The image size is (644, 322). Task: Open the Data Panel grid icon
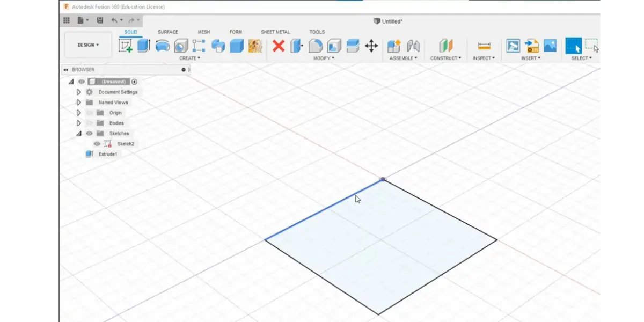(67, 20)
